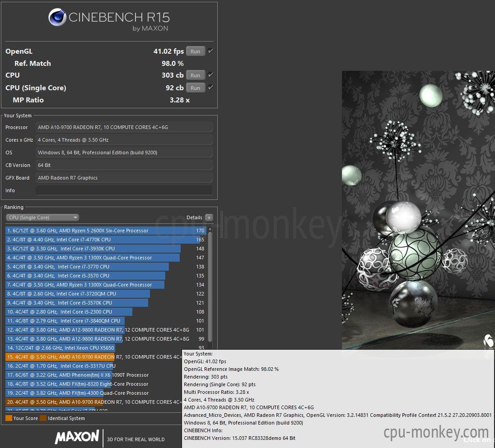Select ranking row 2 Intel Core i7-4770K
Viewport: 495px width, 448px height.
point(106,240)
